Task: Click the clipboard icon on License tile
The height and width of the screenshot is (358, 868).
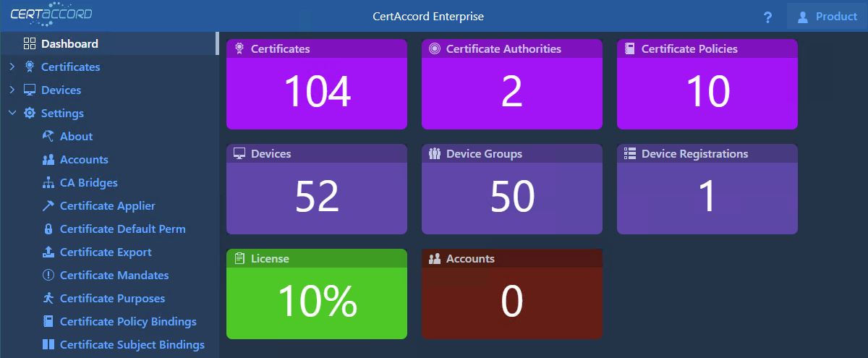Action: coord(239,258)
